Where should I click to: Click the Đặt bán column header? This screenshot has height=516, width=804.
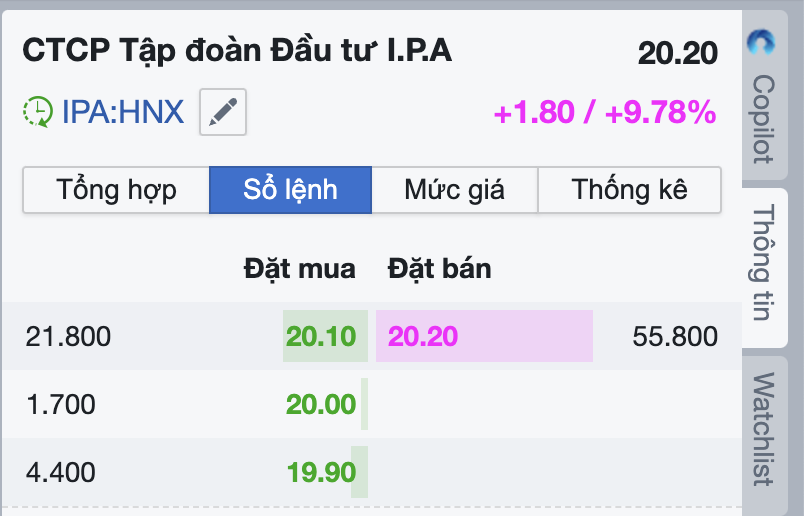tap(439, 268)
